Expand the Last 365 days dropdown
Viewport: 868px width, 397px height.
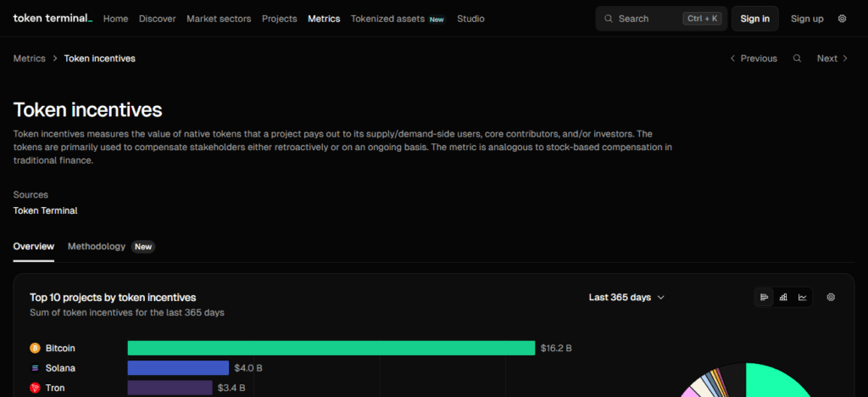626,297
